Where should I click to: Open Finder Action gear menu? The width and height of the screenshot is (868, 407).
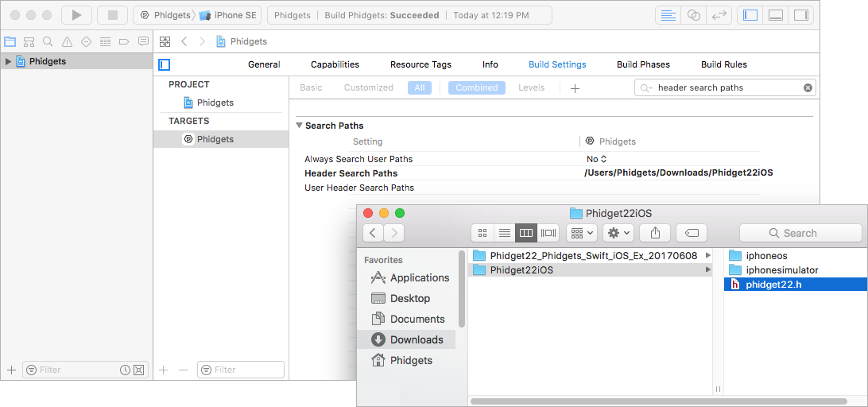point(618,233)
